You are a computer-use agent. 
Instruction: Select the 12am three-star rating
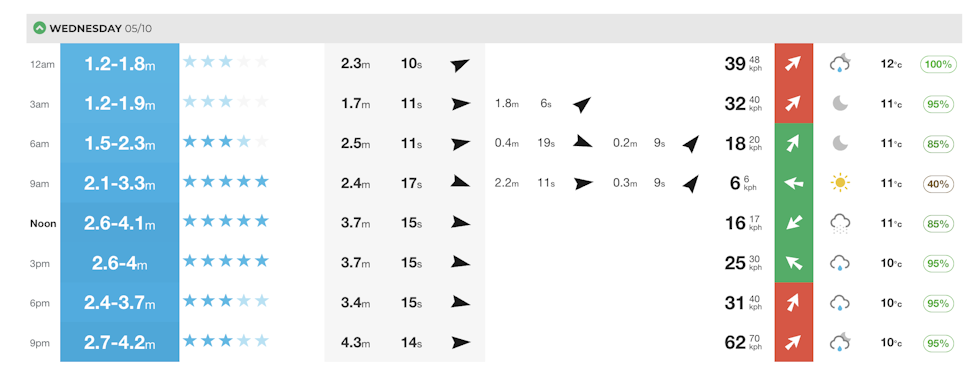coord(226,62)
